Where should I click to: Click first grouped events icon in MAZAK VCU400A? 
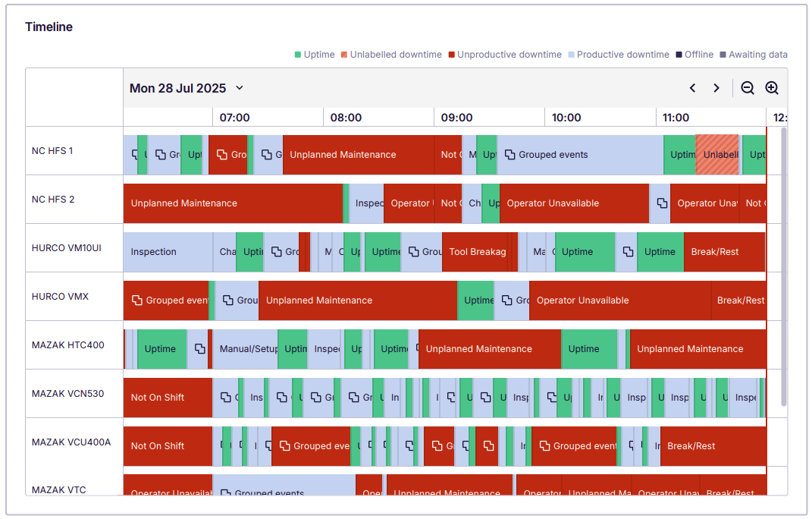(x=285, y=446)
